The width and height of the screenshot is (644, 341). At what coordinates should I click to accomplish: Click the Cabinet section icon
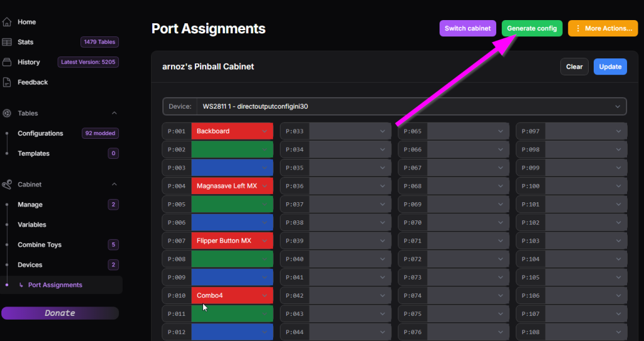[7, 185]
